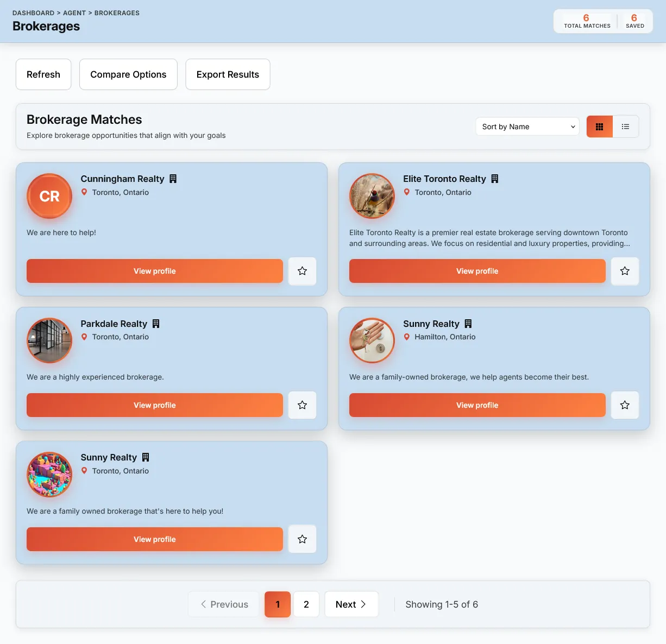View profile of Parkdale Realty
This screenshot has height=644, width=666.
(x=155, y=405)
